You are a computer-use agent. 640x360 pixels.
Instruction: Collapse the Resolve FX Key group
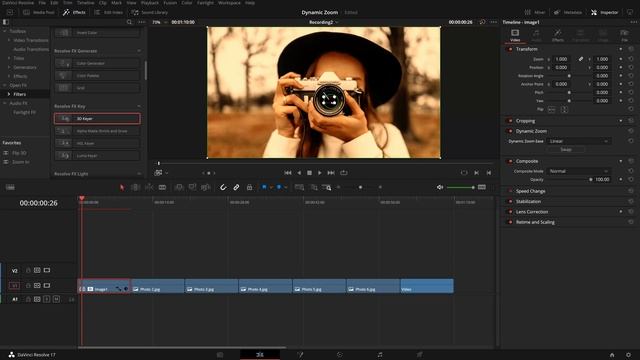(x=139, y=107)
